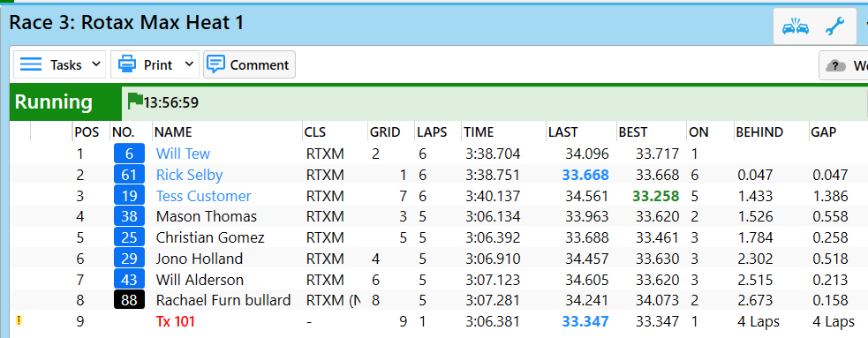This screenshot has height=338, width=868.
Task: Expand the Tasks dropdown arrow
Action: (x=95, y=64)
